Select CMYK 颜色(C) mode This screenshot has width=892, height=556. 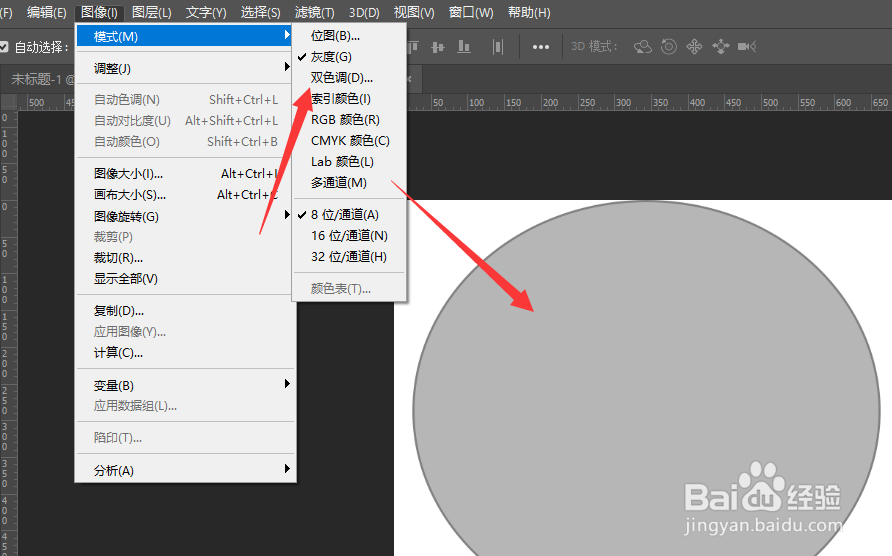pyautogui.click(x=349, y=141)
